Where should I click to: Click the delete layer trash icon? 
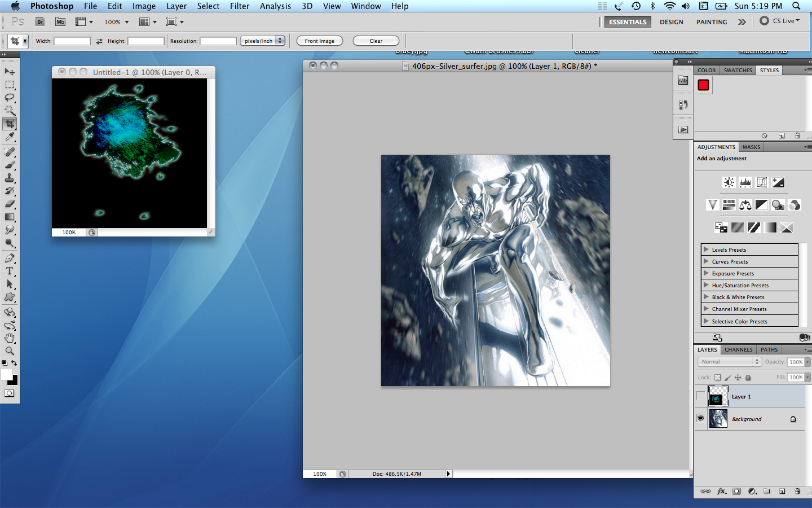click(x=797, y=491)
